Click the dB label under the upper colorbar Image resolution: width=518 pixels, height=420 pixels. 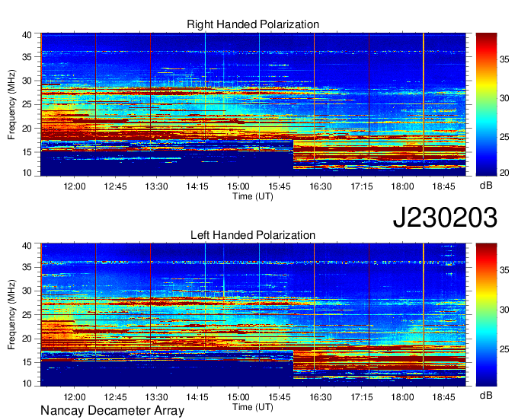point(486,186)
